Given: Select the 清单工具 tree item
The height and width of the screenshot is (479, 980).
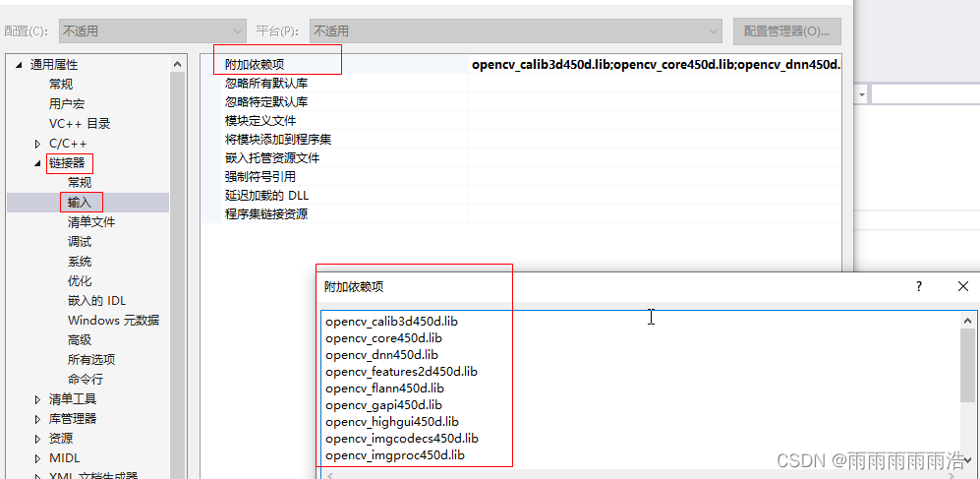Looking at the screenshot, I should pyautogui.click(x=73, y=399).
